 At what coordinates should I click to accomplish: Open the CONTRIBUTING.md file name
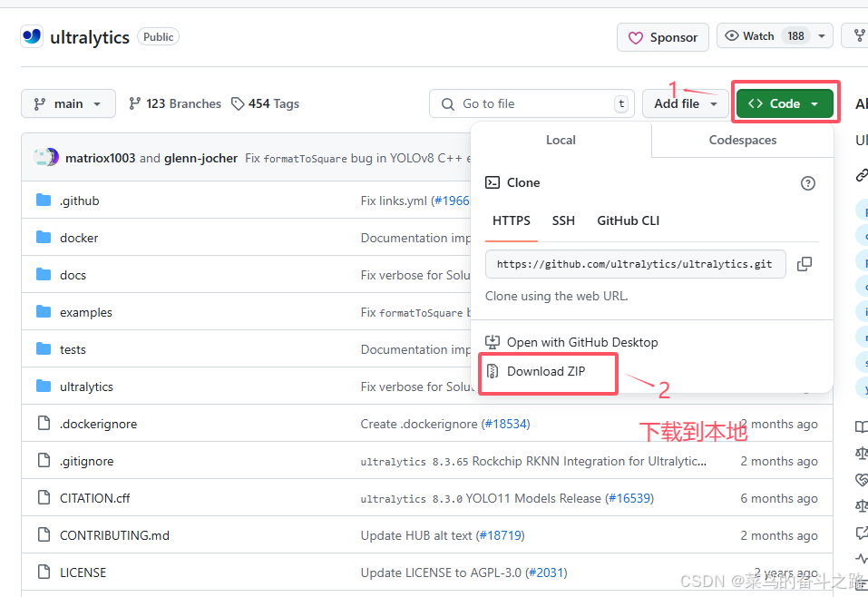(x=114, y=535)
